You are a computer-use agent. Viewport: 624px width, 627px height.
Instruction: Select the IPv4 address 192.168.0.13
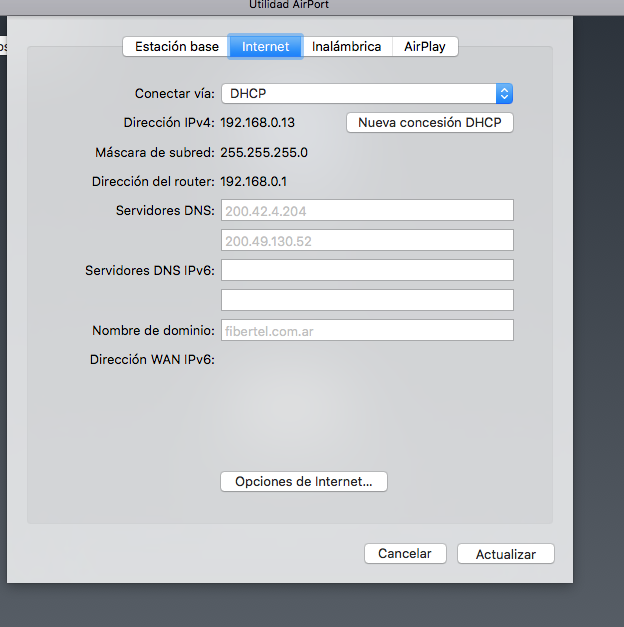(257, 122)
